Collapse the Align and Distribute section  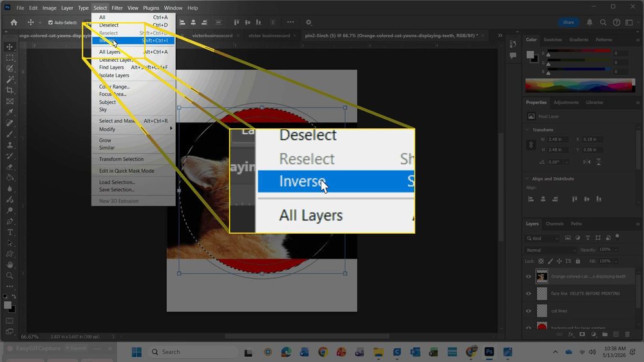[527, 178]
